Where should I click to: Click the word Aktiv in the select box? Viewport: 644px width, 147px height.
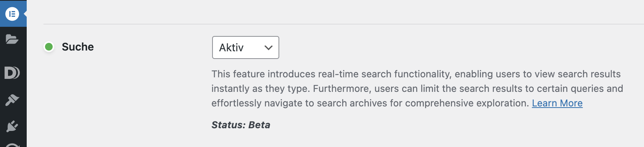[x=231, y=47]
